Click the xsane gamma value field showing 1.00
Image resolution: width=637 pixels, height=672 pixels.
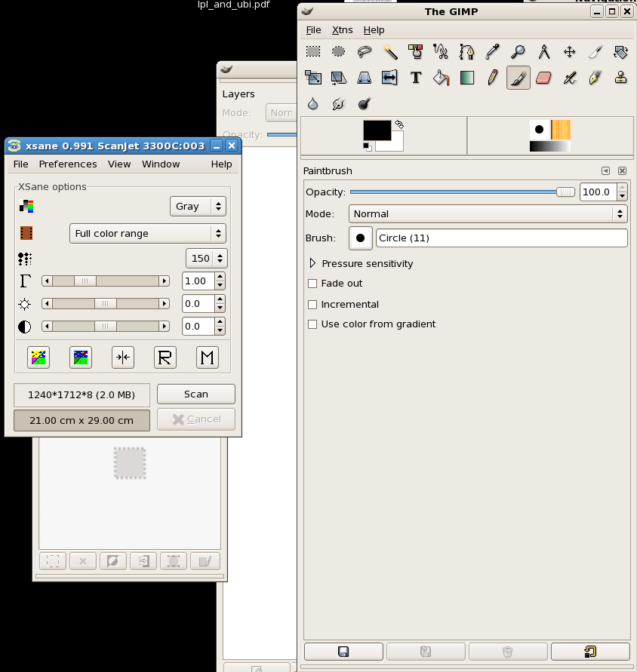point(198,281)
